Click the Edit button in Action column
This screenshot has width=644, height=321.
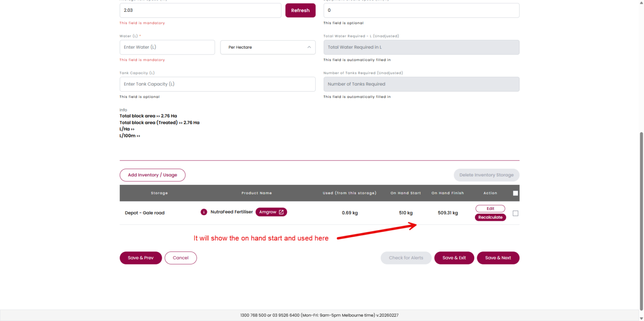click(x=490, y=209)
